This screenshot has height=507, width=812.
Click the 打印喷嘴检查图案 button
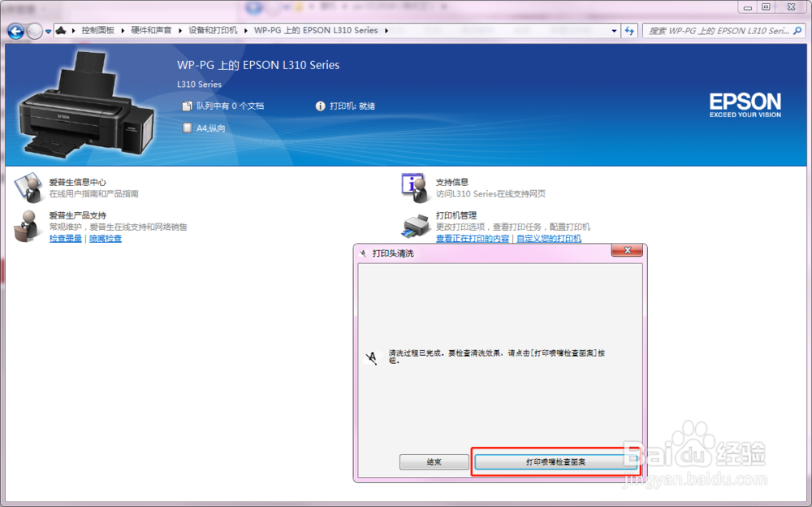tap(555, 461)
